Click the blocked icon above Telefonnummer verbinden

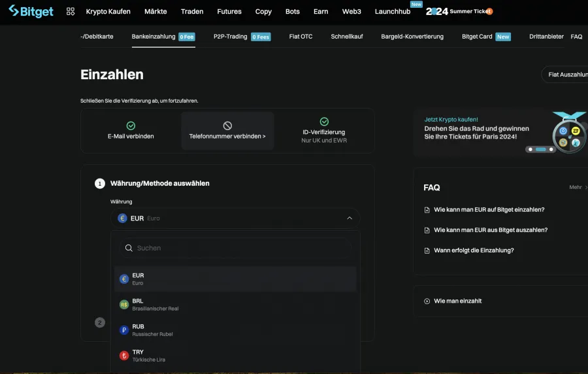point(227,126)
